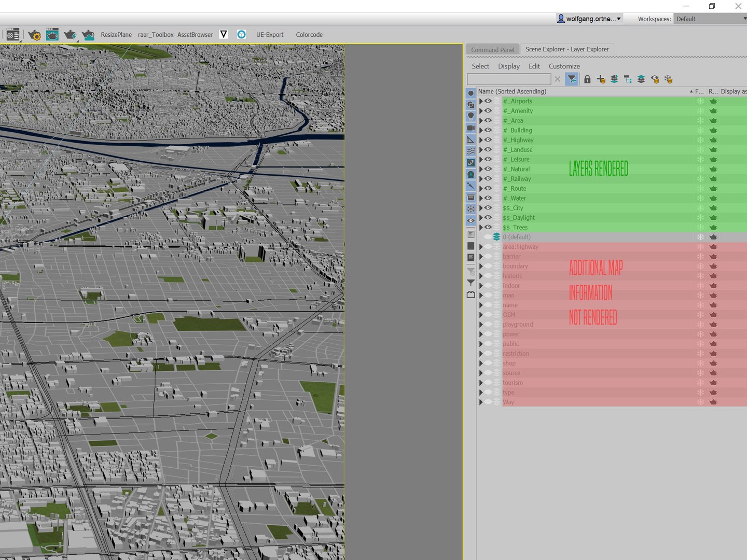This screenshot has height=560, width=747.
Task: Show the hidden boundary layer via its eye
Action: pos(488,266)
